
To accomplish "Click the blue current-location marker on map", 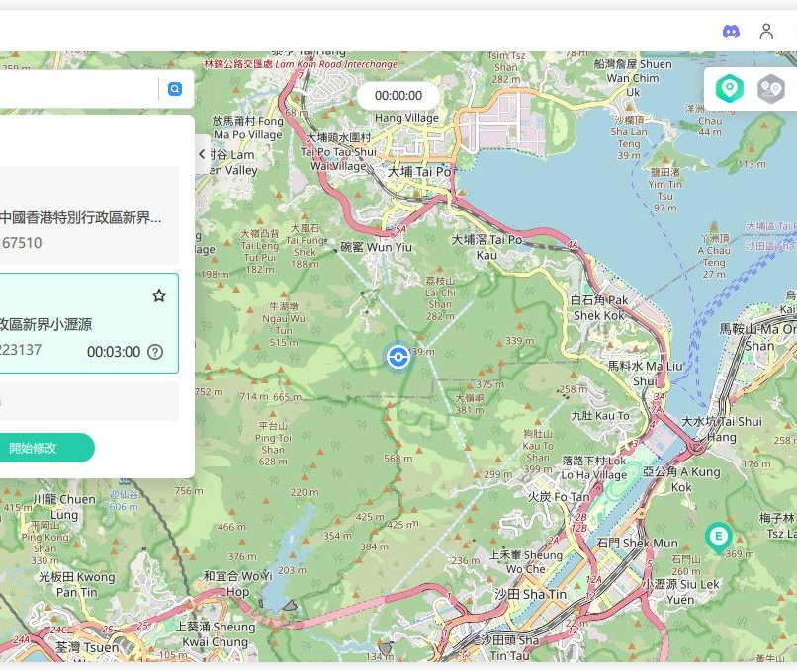I will point(398,357).
